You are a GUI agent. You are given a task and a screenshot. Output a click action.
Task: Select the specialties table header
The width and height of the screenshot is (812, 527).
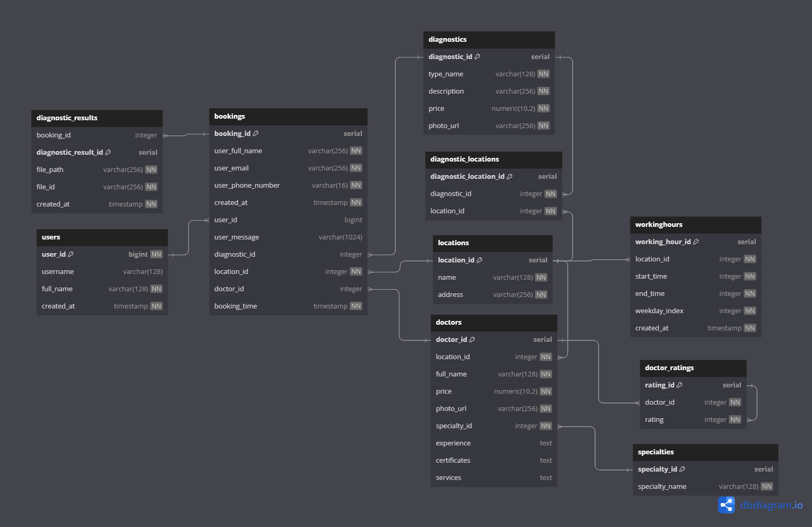tap(705, 452)
